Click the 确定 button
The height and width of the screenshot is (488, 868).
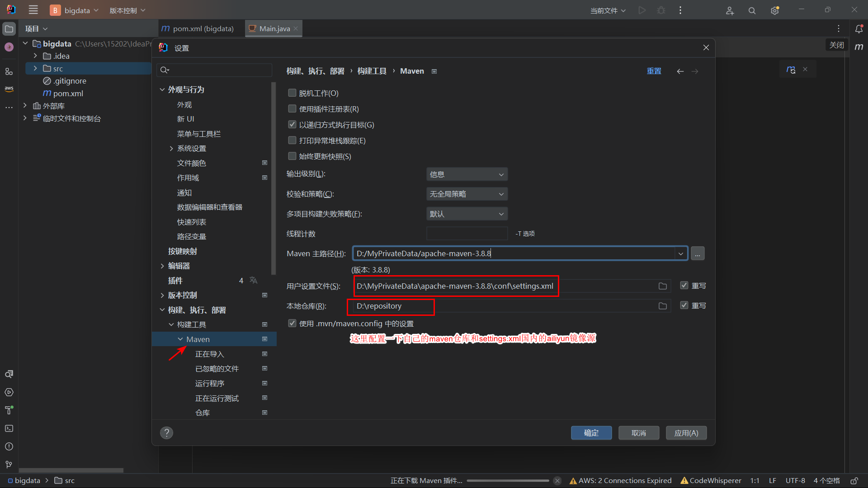pyautogui.click(x=591, y=433)
